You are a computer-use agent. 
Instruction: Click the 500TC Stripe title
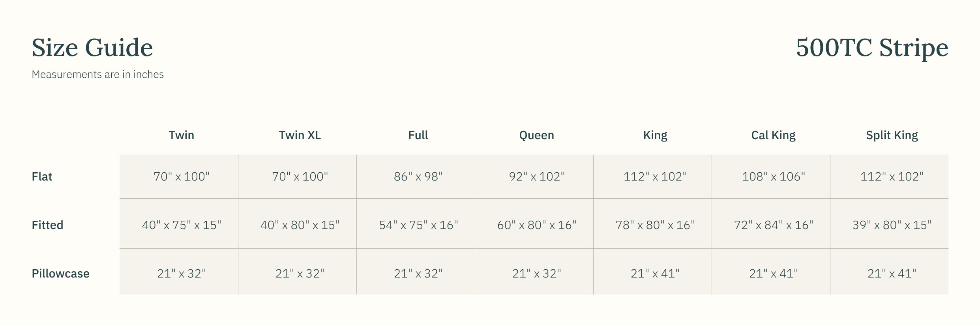(871, 48)
